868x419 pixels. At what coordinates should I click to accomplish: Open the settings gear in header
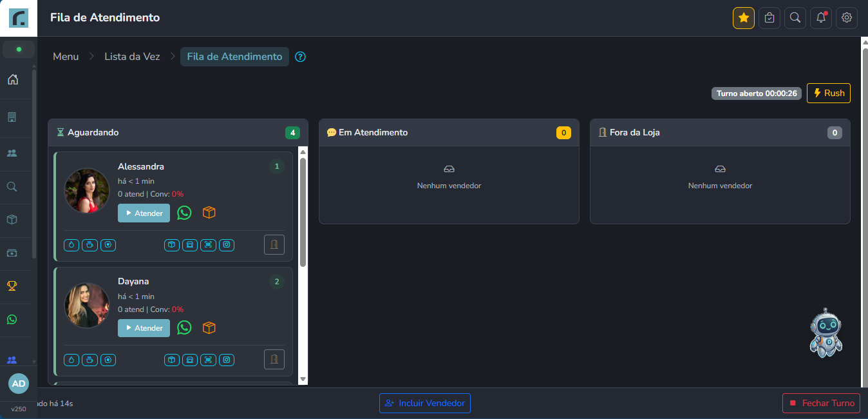847,18
